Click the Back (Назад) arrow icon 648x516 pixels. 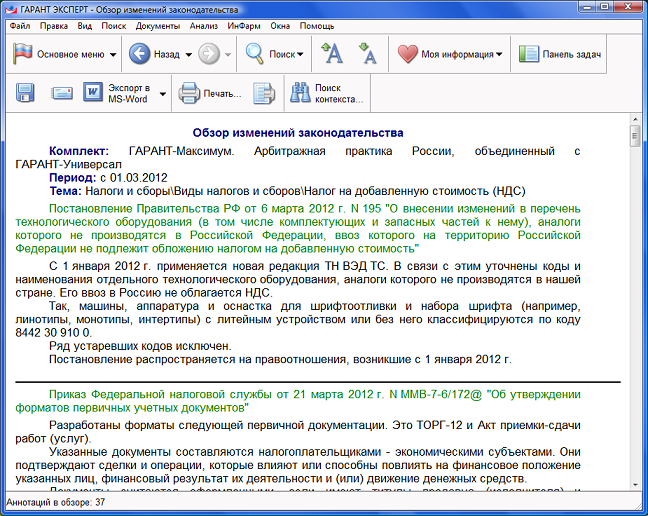coord(140,54)
